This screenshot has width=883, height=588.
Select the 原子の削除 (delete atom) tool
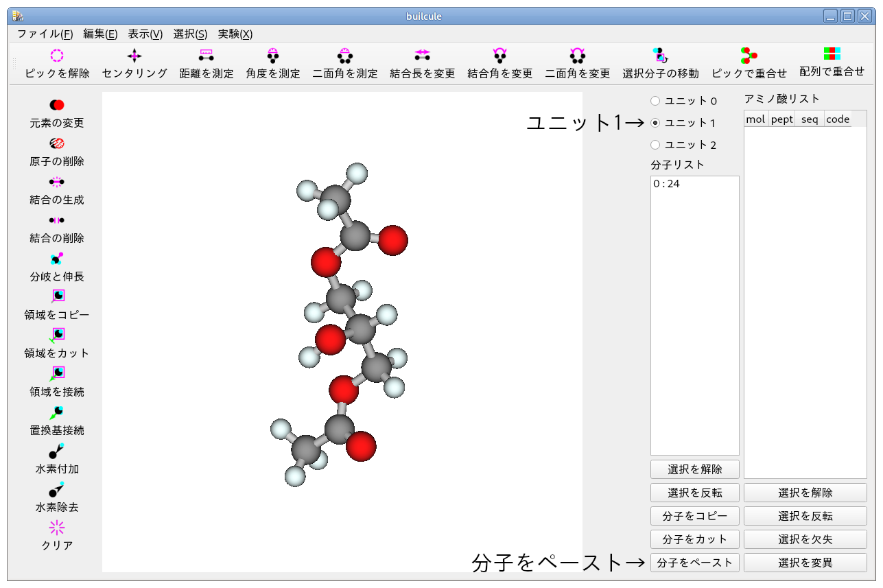pyautogui.click(x=57, y=151)
